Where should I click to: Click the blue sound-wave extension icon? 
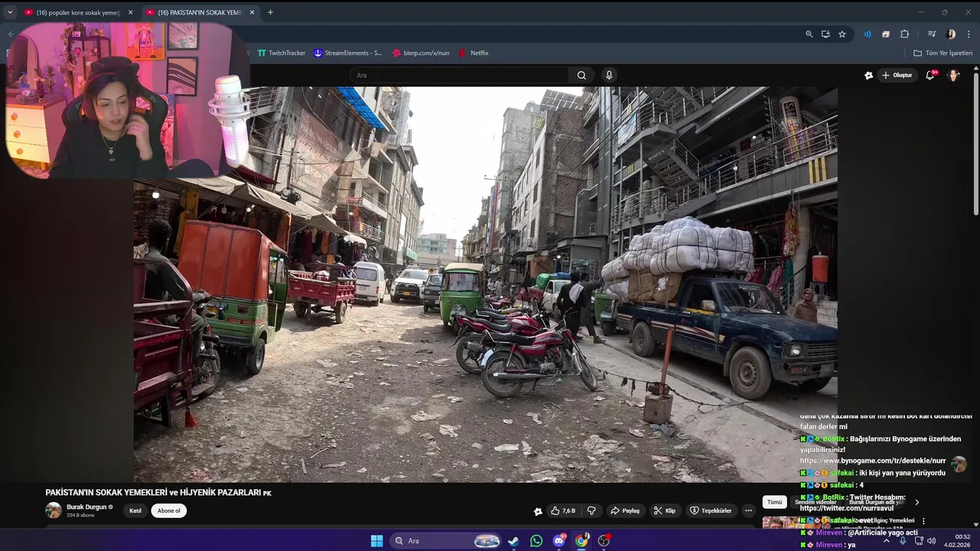[867, 34]
